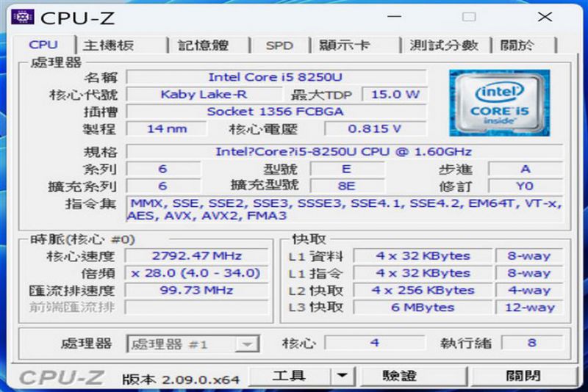
Task: Click the 執行緒 count value 8
Action: [x=531, y=343]
